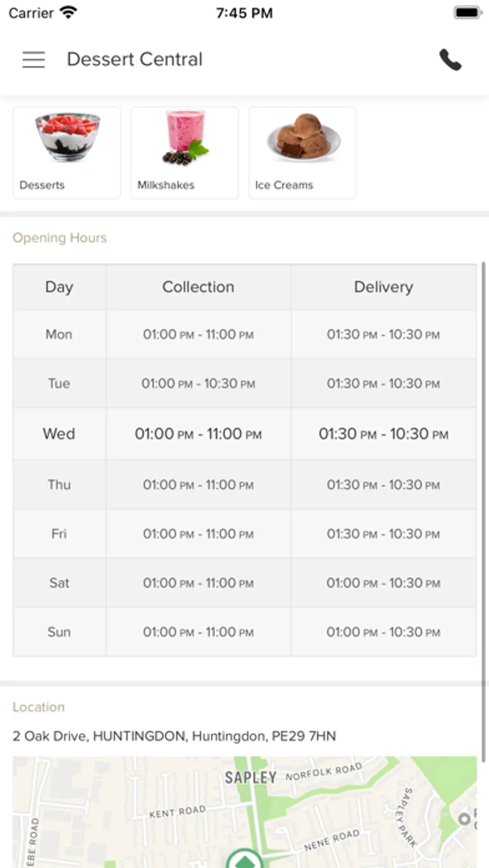Tap the gray map marker circle
The image size is (489, 868).
click(x=464, y=819)
